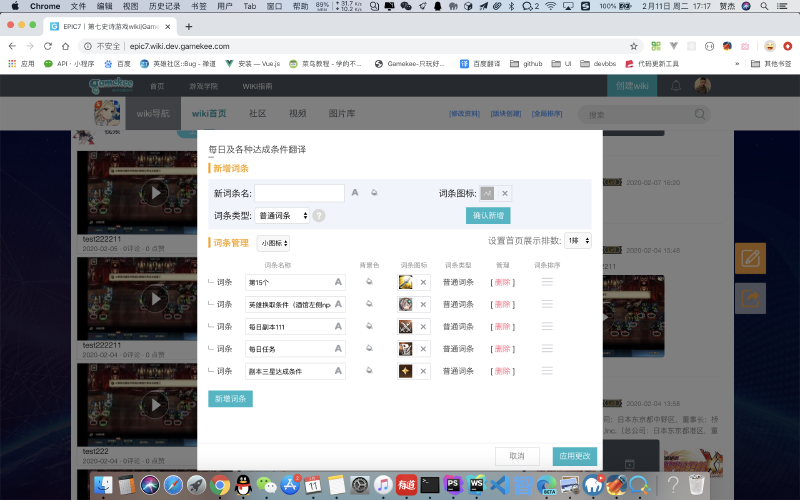Open the 历史记录 menu in menu bar
Screen dimensions: 800x500
click(164, 6)
